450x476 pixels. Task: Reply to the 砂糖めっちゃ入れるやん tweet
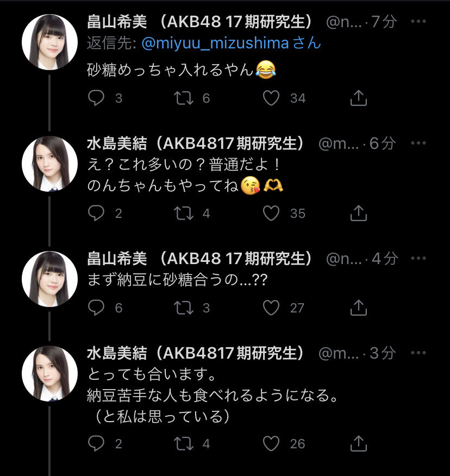click(x=96, y=98)
